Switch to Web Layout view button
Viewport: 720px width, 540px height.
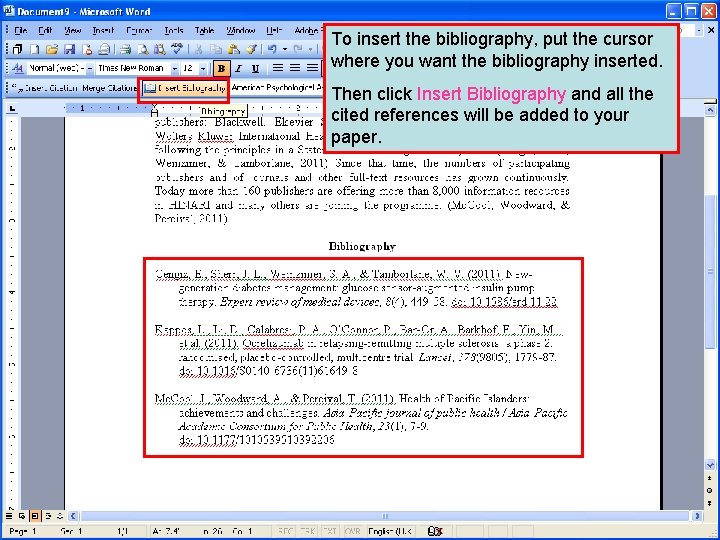(22, 516)
